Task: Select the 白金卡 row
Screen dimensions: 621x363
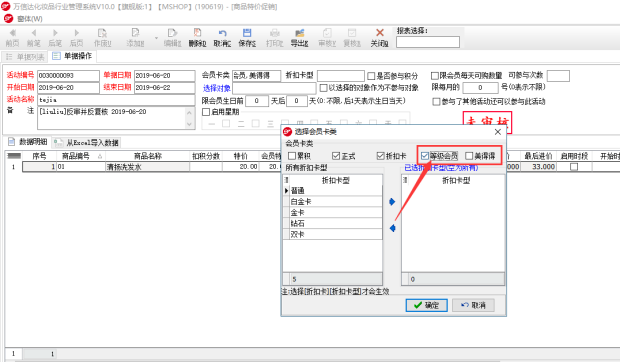Action: pos(336,201)
